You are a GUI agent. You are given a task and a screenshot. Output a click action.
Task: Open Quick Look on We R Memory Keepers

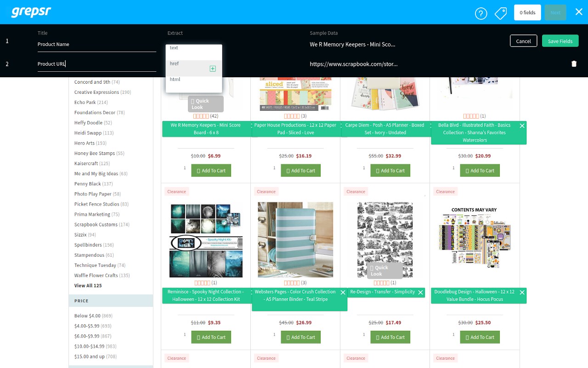[x=206, y=104]
